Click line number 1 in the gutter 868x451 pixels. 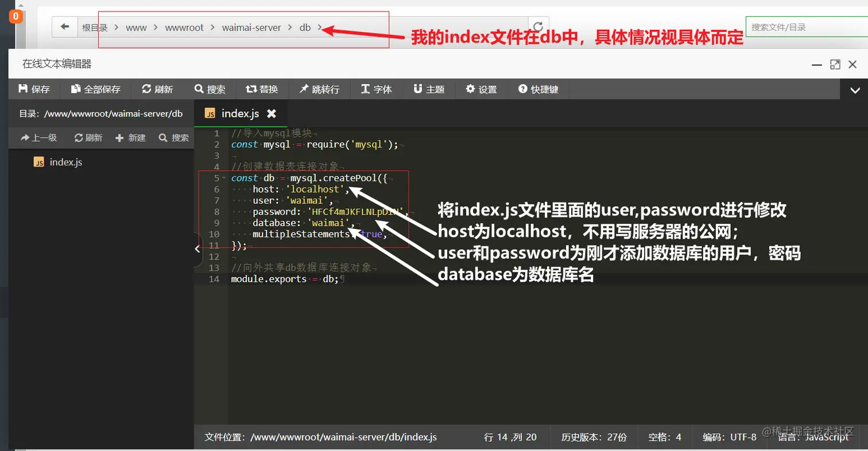pos(216,133)
